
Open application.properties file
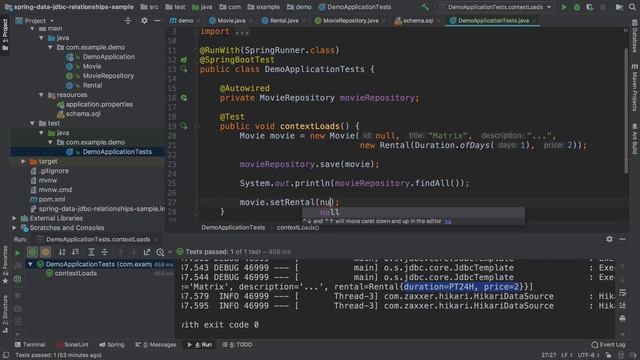tap(99, 104)
